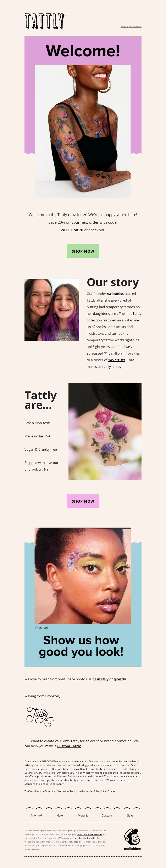
Task: Click the green SHOP NOW button
Action: pyautogui.click(x=83, y=251)
